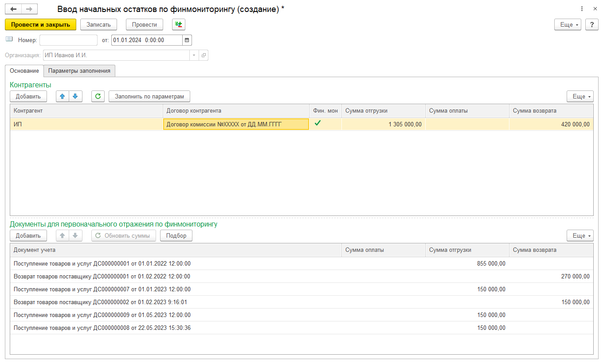This screenshot has width=607, height=364.
Task: Open the date calendar picker
Action: tap(187, 40)
